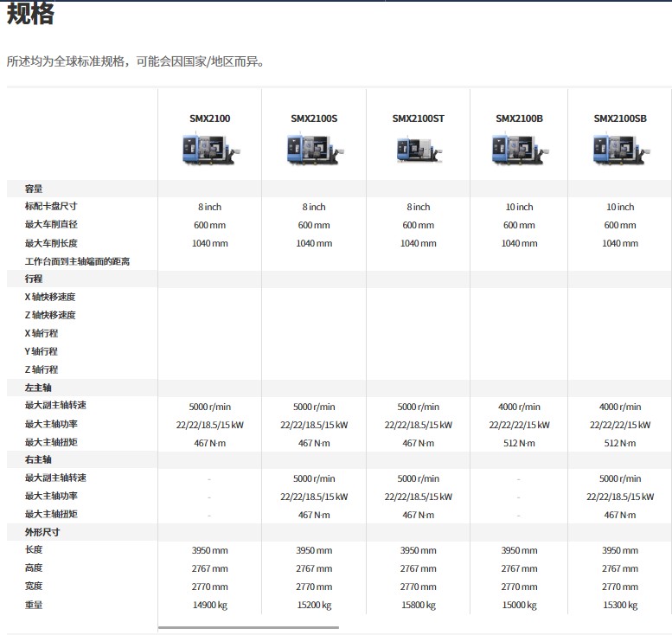Select the SMX2100S column heading
Screen dimensions: 672x635
click(314, 119)
